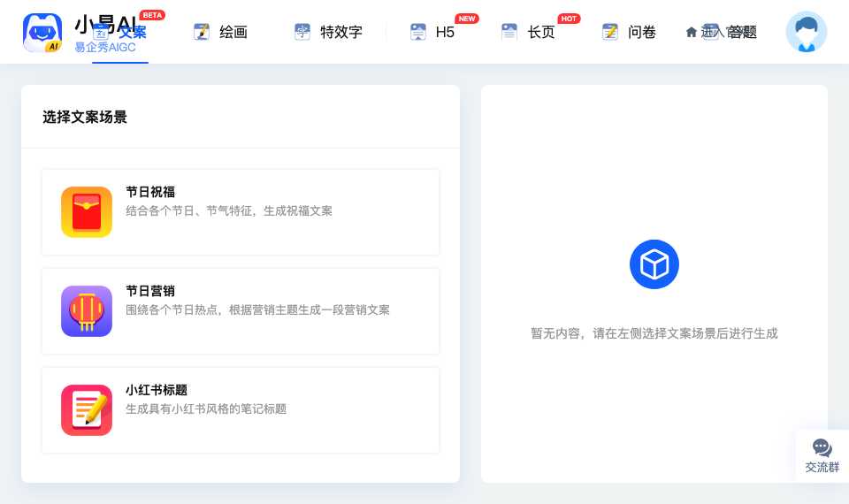Click the blue cube empty-state icon

(x=654, y=264)
